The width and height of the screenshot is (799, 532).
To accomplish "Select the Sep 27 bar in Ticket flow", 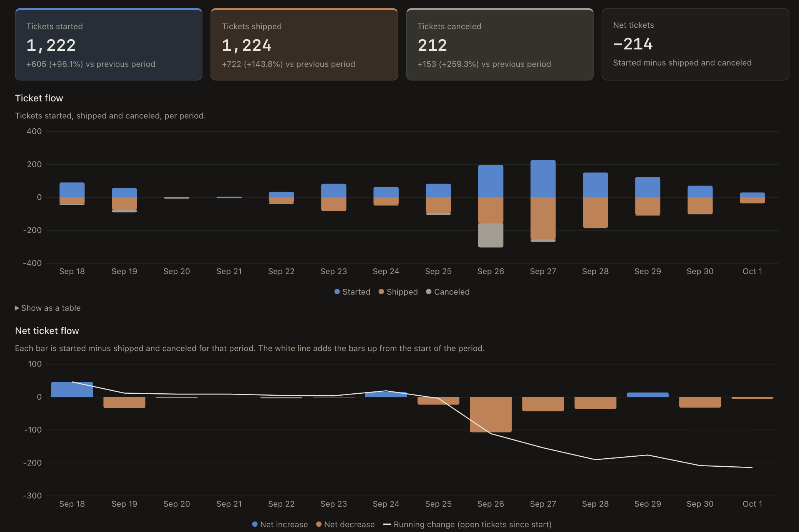I will (543, 201).
